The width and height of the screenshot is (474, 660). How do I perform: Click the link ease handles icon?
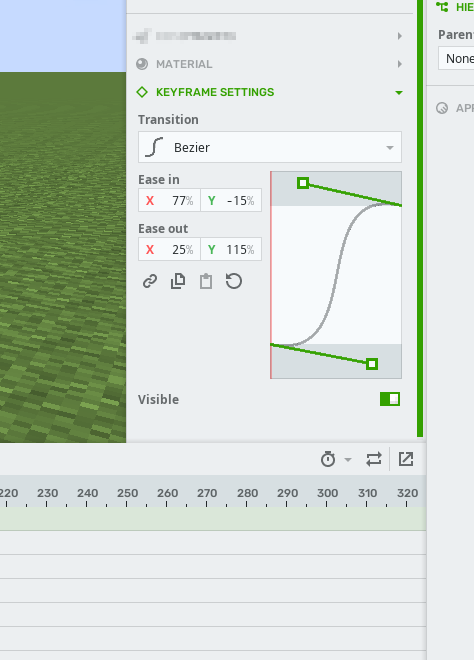click(x=150, y=281)
